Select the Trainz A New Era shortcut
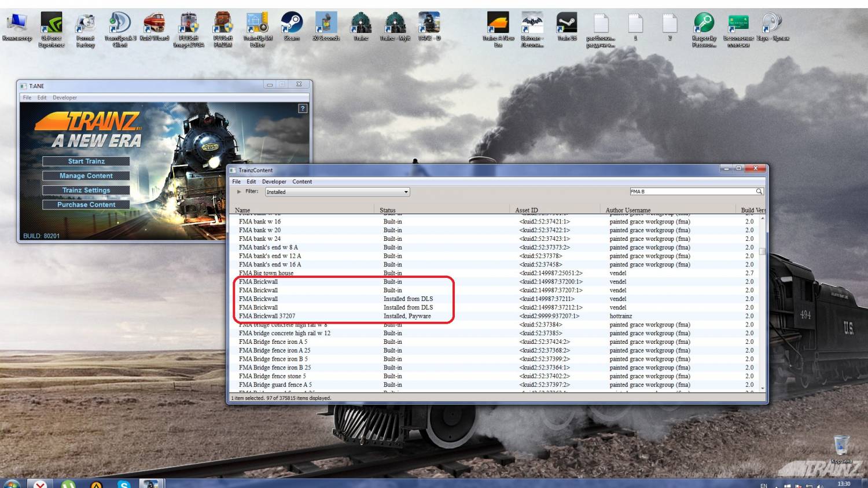Image resolution: width=868 pixels, height=488 pixels. tap(498, 29)
